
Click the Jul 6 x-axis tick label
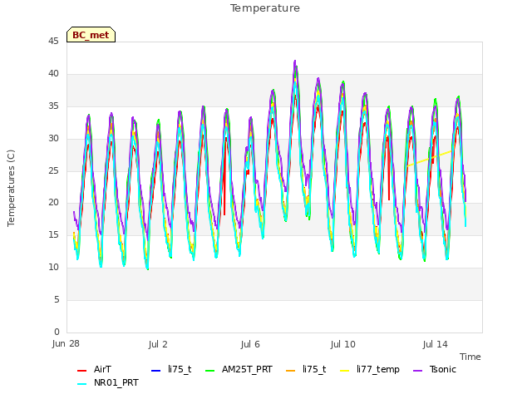click(x=250, y=344)
